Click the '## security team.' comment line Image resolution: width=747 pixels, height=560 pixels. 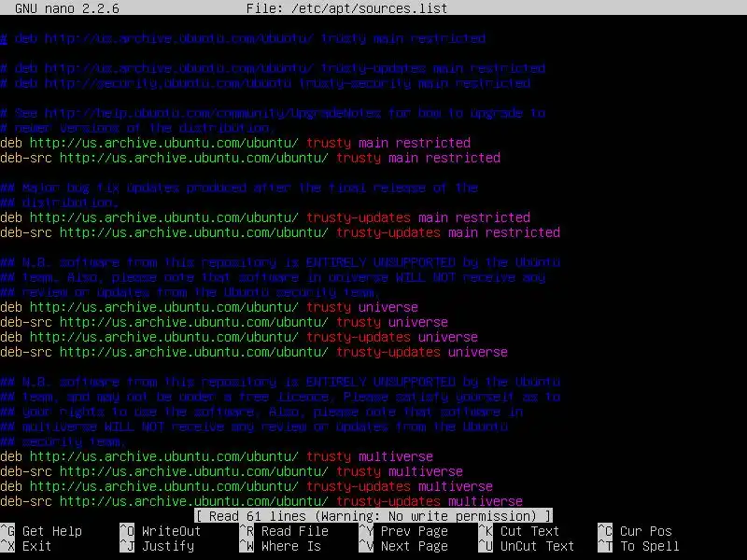(x=63, y=441)
